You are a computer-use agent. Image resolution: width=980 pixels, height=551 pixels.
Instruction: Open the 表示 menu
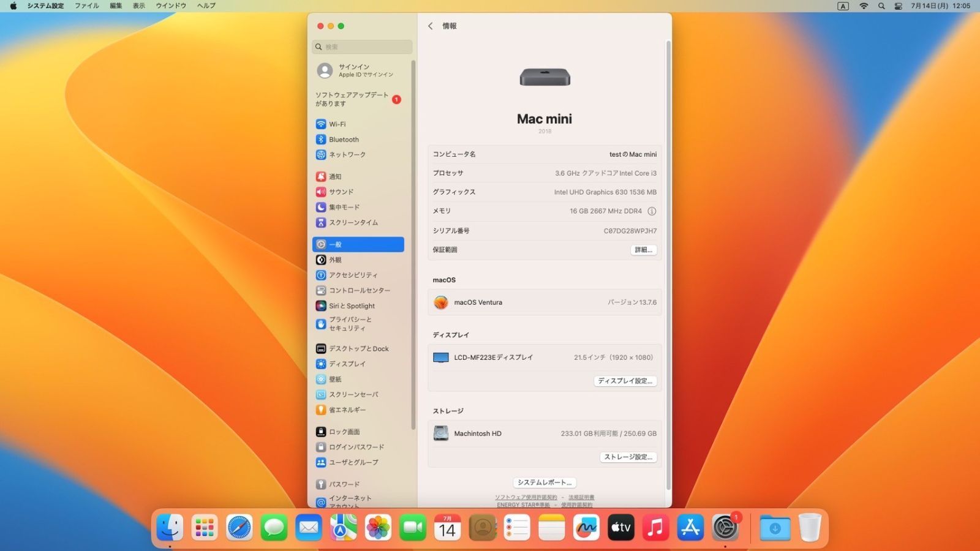point(139,6)
